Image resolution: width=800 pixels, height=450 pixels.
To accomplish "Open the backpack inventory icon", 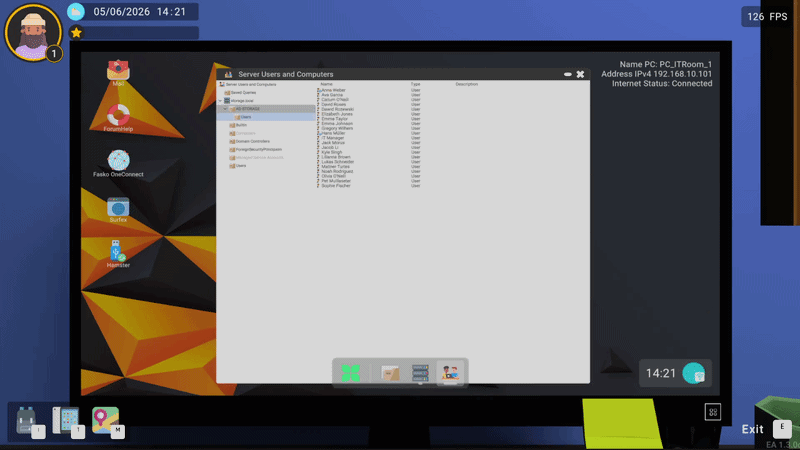I will point(27,420).
